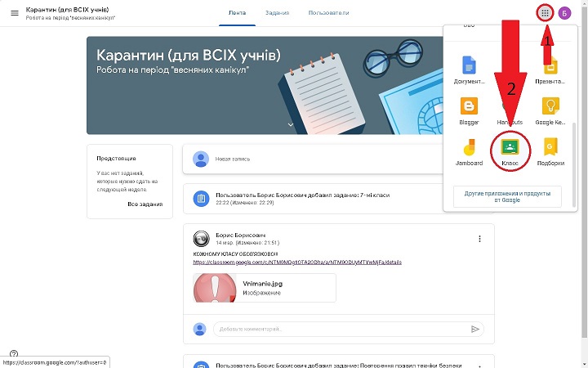Switch to the Лента tab
Screen dimensions: 588x368
pos(237,13)
